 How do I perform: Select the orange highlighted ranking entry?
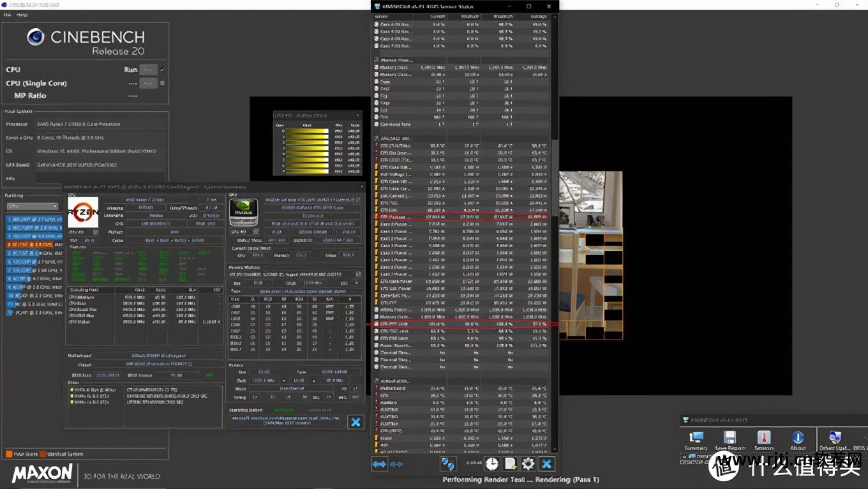pos(34,244)
